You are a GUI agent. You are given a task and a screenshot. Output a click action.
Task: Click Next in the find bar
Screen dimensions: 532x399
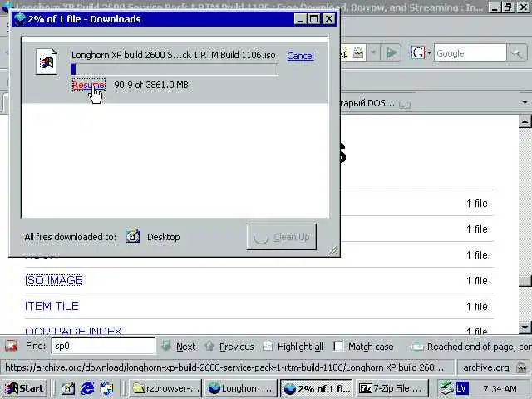[185, 347]
